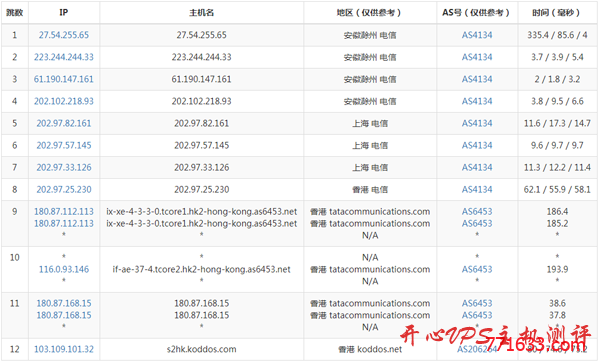Select the time value 11.6 / 17.3 / 14.7
Screen dimensions: 600x363
click(557, 124)
